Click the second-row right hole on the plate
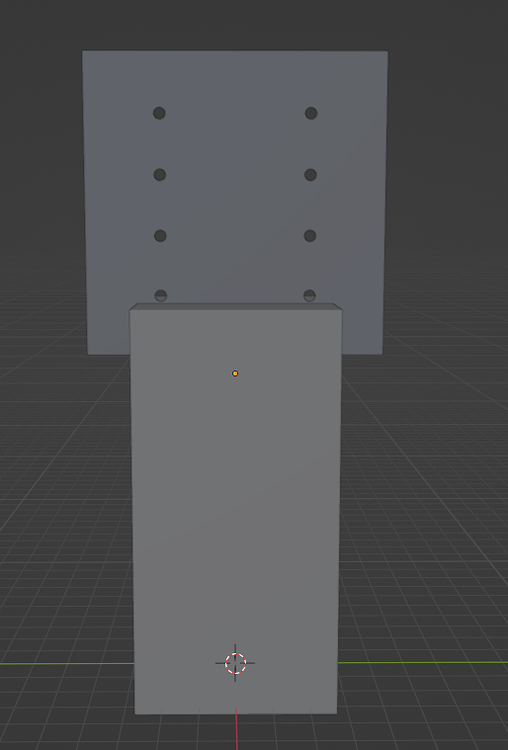The image size is (508, 750). coord(310,175)
